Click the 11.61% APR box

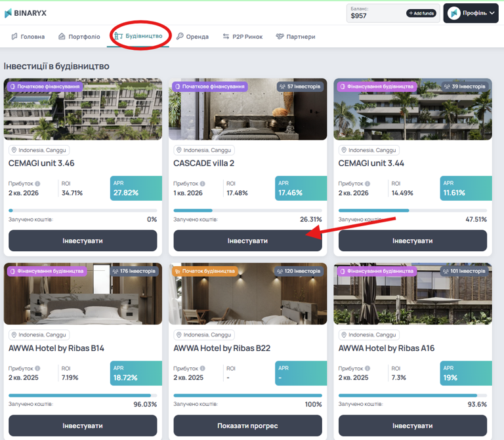466,188
